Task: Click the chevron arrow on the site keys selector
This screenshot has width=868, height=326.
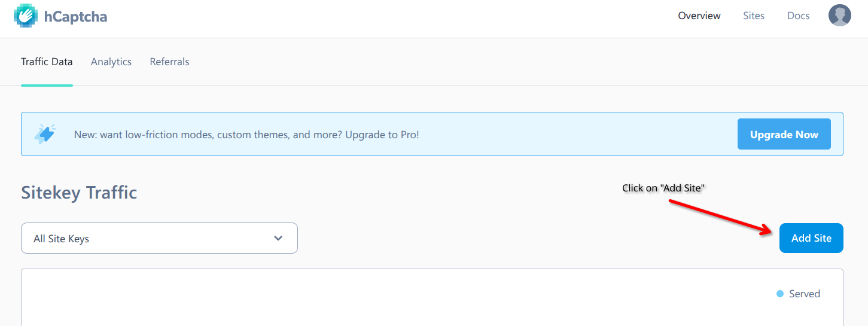Action: pos(278,238)
